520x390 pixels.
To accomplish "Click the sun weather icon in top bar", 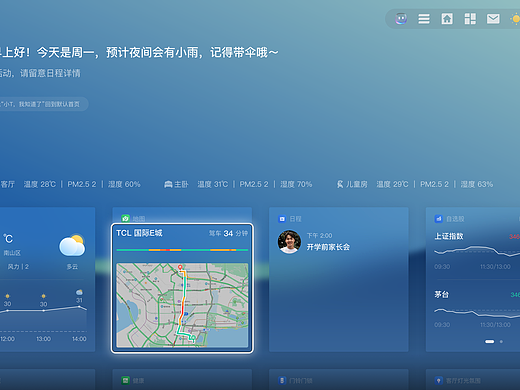I will pyautogui.click(x=515, y=19).
